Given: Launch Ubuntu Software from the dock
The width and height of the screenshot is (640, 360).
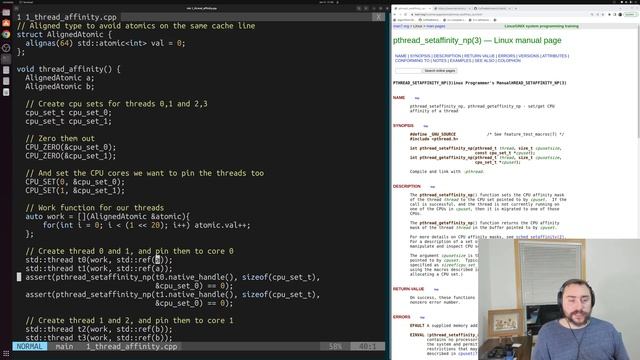Looking at the screenshot, I should coord(6,23).
